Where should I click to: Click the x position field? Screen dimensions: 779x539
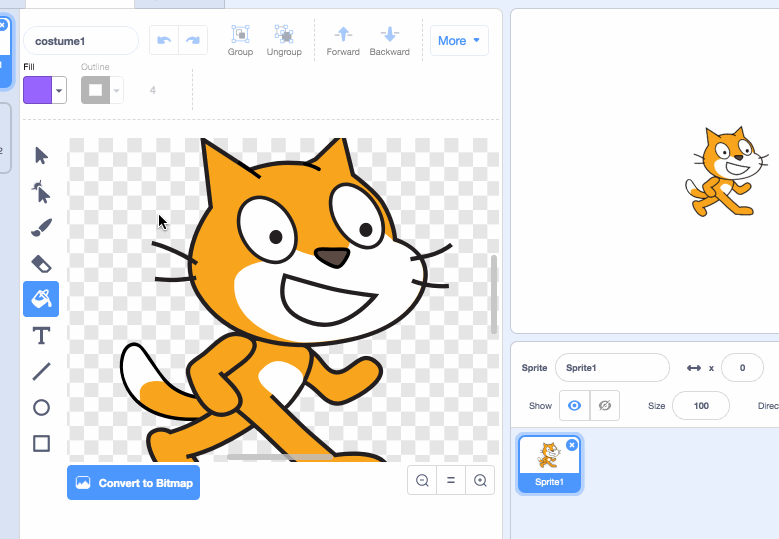742,368
